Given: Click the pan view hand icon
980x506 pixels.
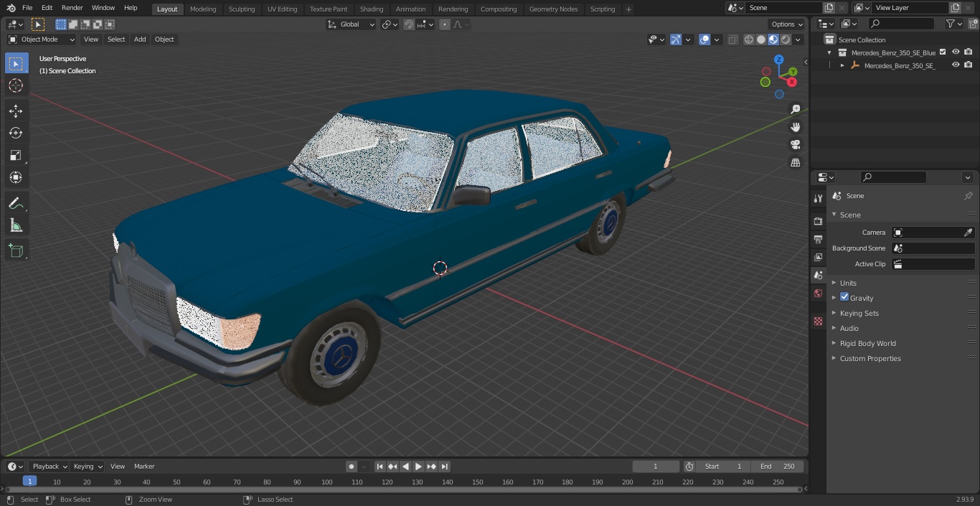Looking at the screenshot, I should click(x=795, y=127).
